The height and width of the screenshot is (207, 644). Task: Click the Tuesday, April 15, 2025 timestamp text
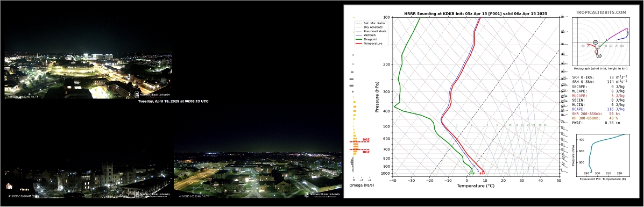coord(173,101)
